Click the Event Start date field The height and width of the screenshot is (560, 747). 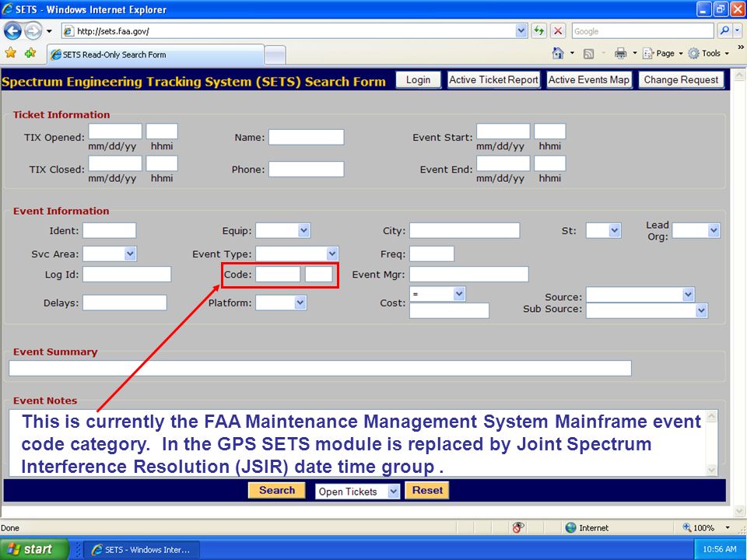pos(503,131)
